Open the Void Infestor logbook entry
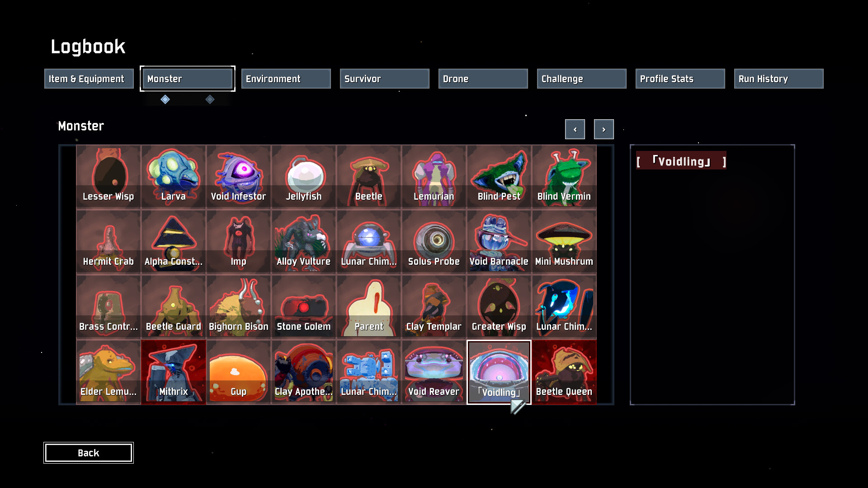Screen dimensions: 868x488 pos(239,177)
